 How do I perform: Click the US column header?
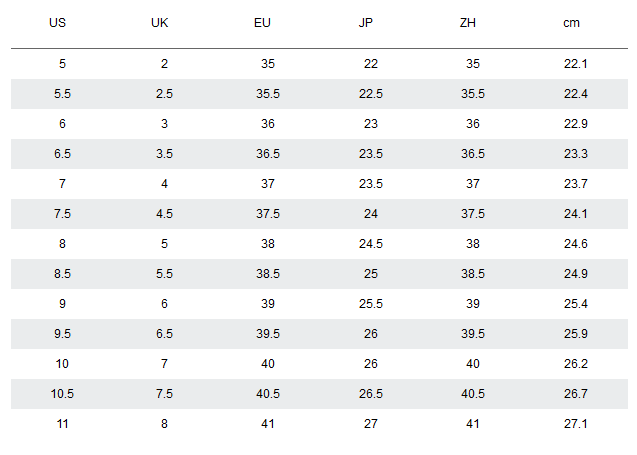[57, 23]
